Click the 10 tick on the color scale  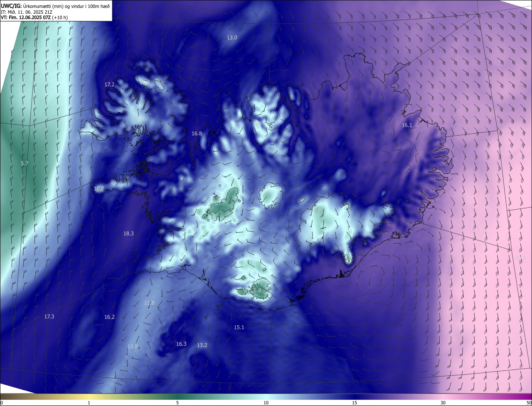click(266, 403)
